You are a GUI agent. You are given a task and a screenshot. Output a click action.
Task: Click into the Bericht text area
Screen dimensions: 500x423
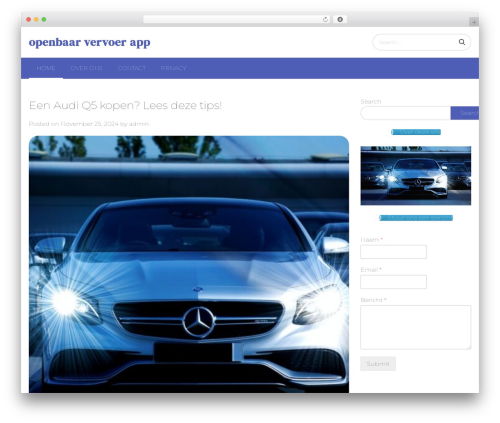click(416, 327)
